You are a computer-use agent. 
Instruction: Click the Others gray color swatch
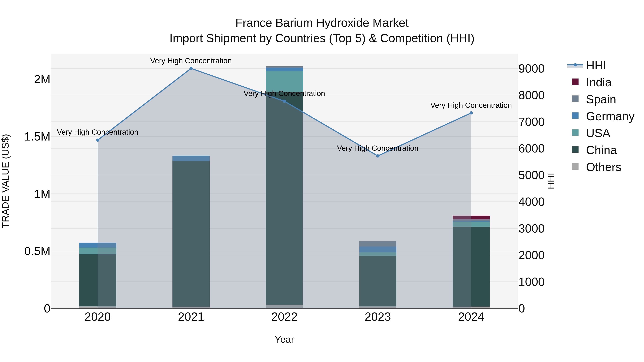[x=575, y=167]
